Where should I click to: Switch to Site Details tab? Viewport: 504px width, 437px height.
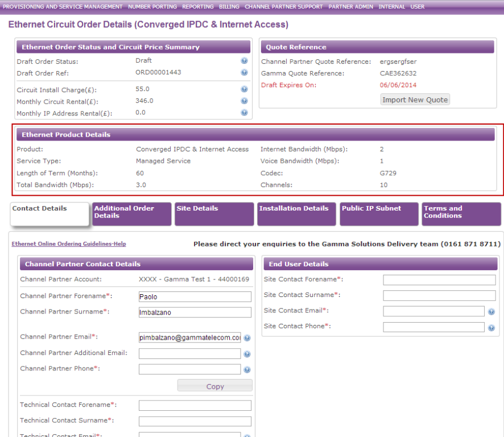pyautogui.click(x=214, y=214)
